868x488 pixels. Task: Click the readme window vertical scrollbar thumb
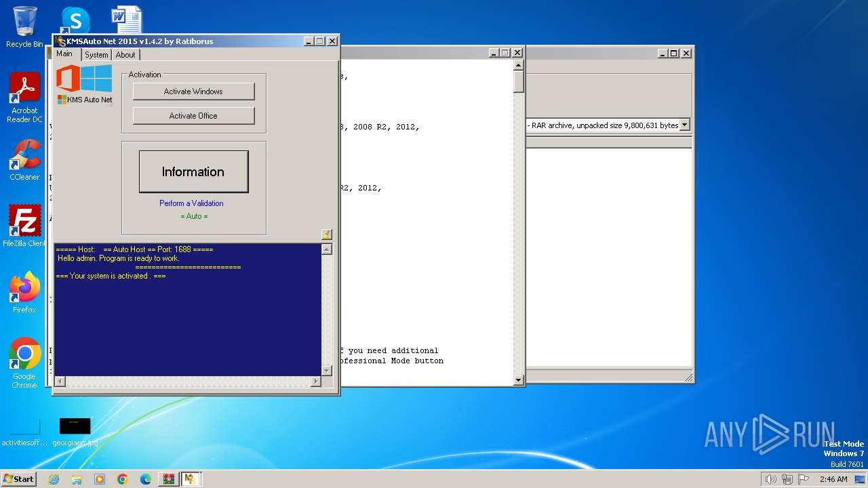519,82
